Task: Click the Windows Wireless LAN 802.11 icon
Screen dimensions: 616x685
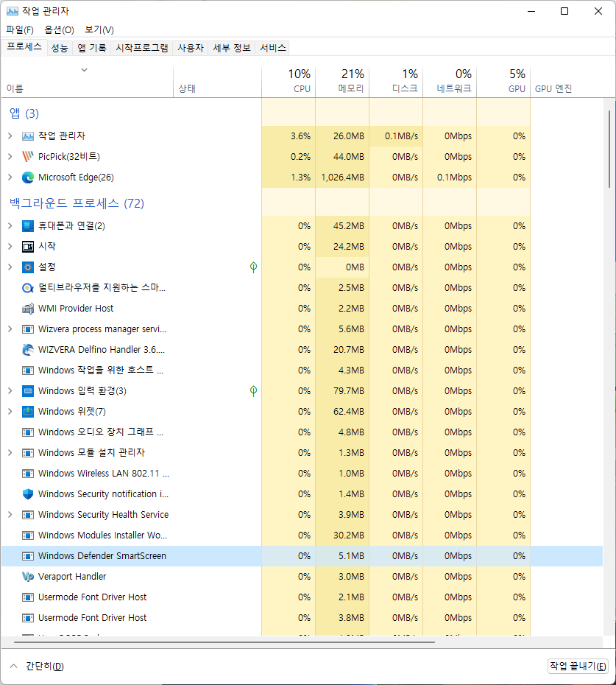Action: tap(27, 474)
